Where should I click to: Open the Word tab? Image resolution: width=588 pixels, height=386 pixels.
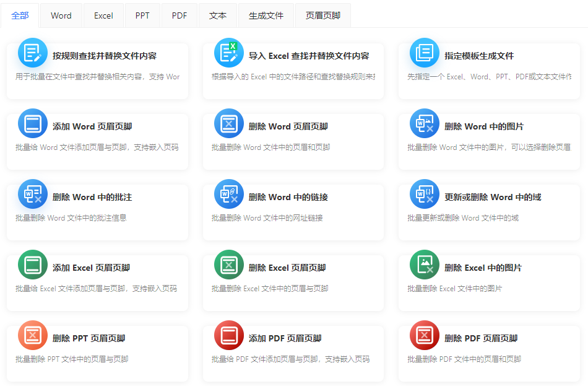pos(61,15)
